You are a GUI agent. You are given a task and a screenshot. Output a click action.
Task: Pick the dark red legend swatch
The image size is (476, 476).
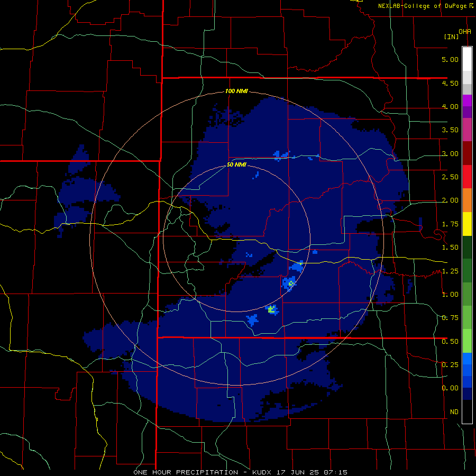467,153
